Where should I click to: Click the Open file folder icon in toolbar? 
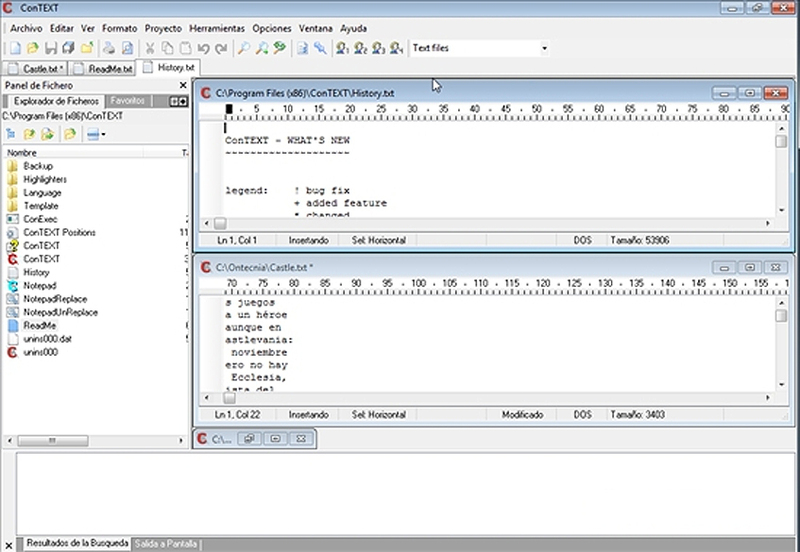coord(33,48)
